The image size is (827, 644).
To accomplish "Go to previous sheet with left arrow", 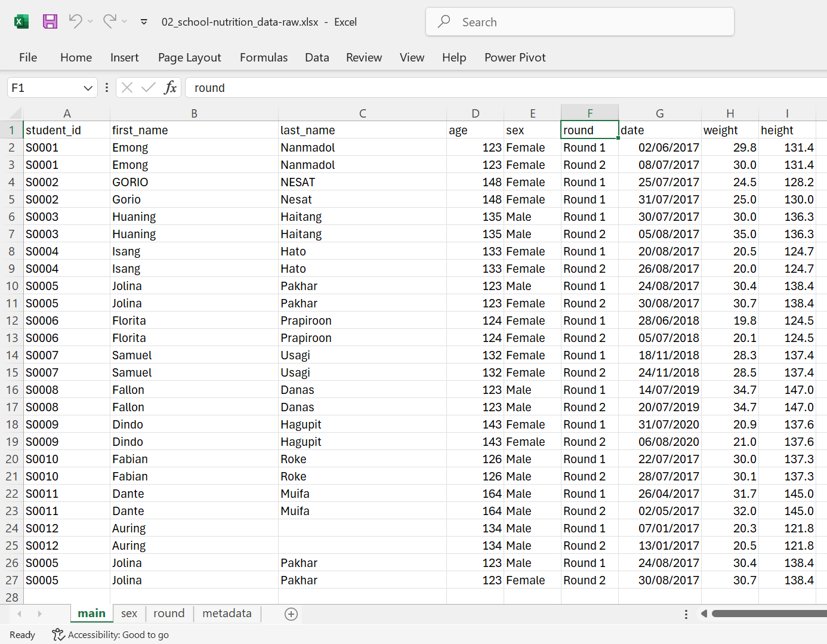I will 20,614.
